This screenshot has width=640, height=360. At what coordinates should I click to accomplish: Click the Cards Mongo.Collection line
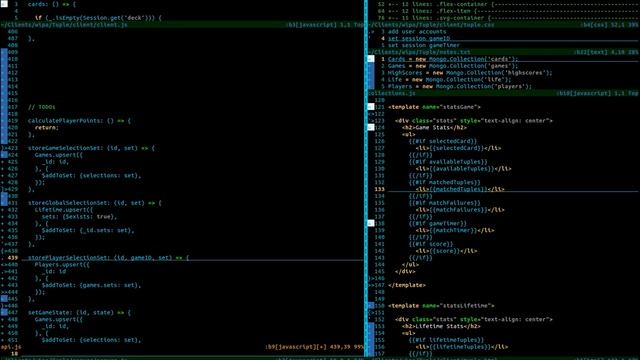coord(453,59)
